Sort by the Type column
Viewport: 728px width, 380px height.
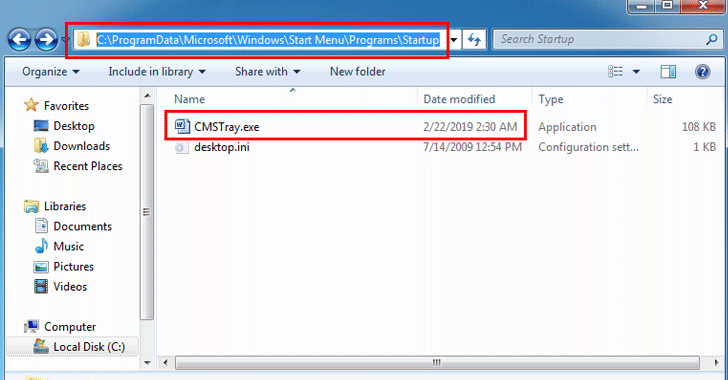click(551, 99)
